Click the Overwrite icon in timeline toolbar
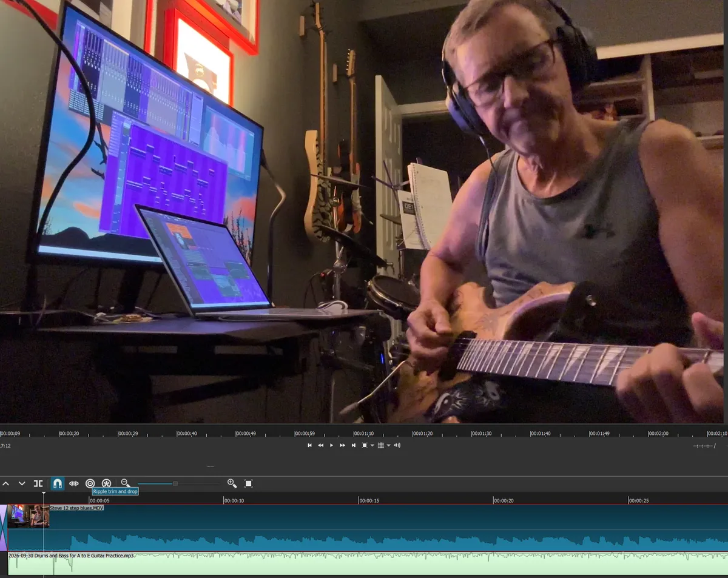Screen dimensions: 728x578 tap(22, 483)
